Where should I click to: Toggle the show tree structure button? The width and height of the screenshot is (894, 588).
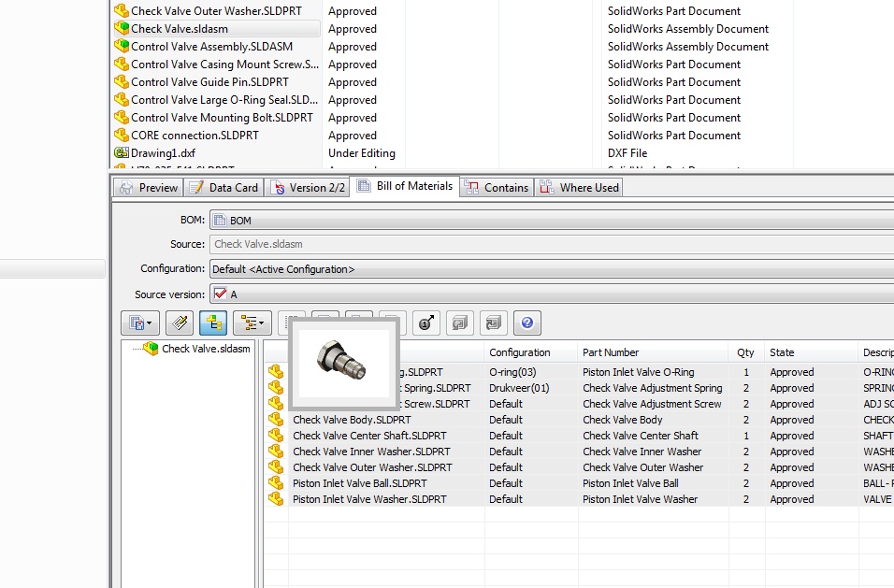tap(213, 323)
